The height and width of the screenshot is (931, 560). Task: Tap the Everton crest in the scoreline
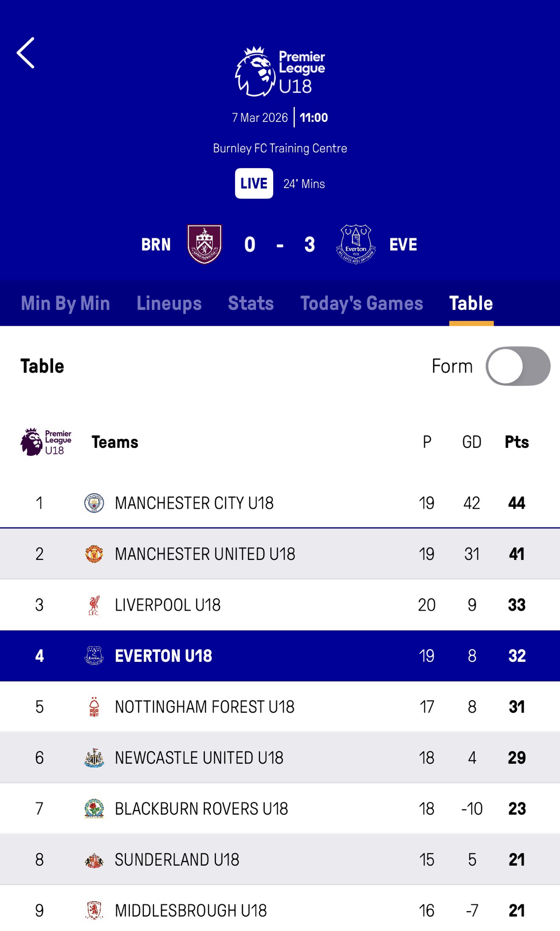point(356,244)
